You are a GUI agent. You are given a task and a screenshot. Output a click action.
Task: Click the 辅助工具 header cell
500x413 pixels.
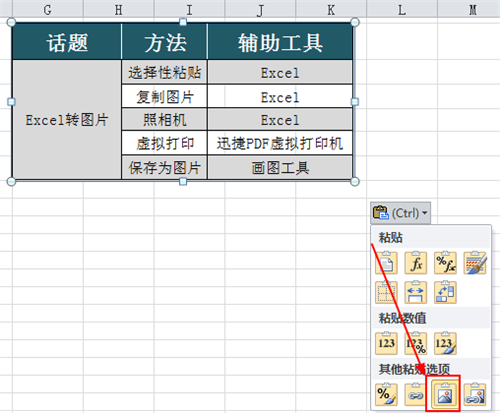click(280, 42)
